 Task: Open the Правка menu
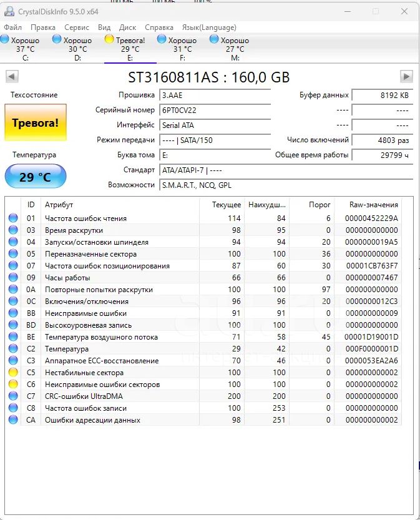[43, 27]
